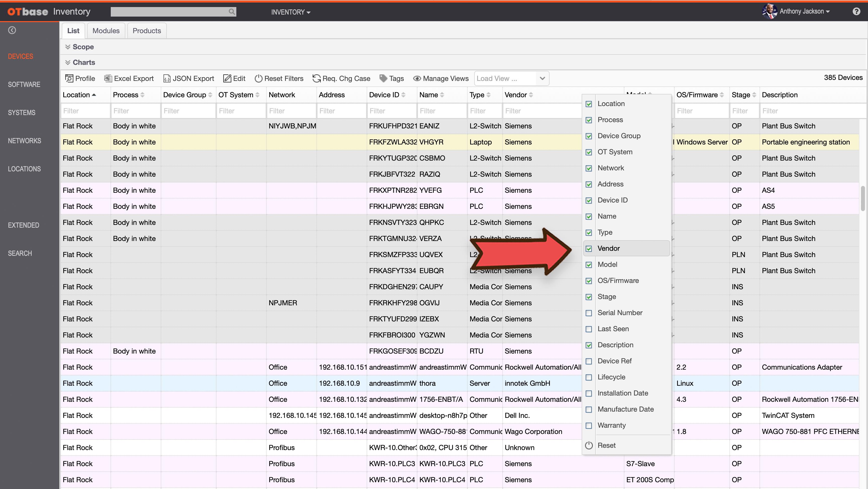Open SOFTWARE in the sidebar
Image resolution: width=868 pixels, height=489 pixels.
point(24,85)
